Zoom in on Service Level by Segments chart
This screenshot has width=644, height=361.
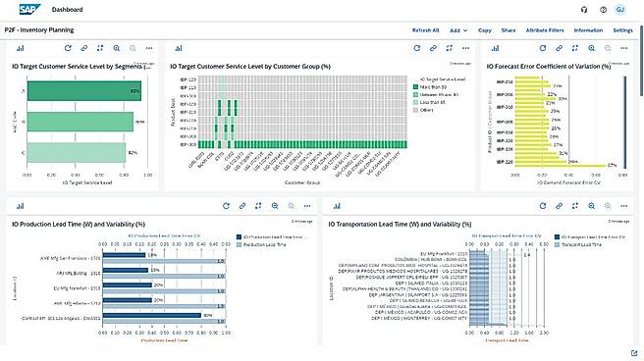pyautogui.click(x=117, y=48)
